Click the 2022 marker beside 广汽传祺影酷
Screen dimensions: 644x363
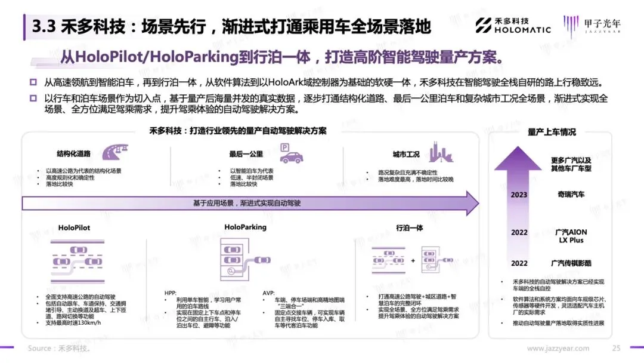519,263
